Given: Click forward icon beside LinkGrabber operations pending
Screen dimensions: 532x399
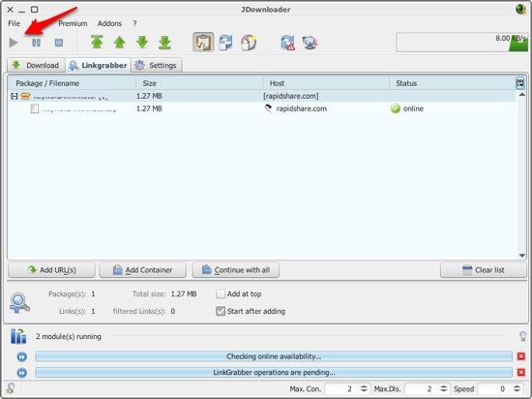Looking at the screenshot, I should click(x=21, y=373).
